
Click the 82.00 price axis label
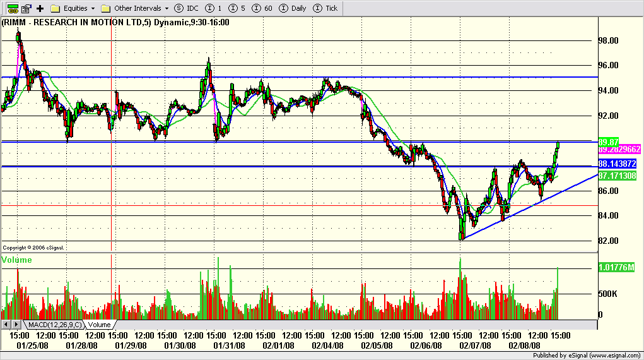(608, 241)
